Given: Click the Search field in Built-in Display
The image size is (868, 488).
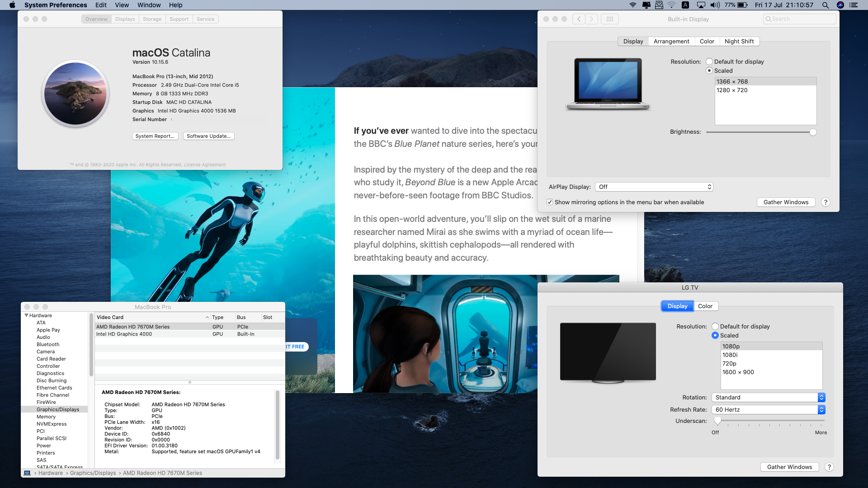Looking at the screenshot, I should tap(799, 19).
